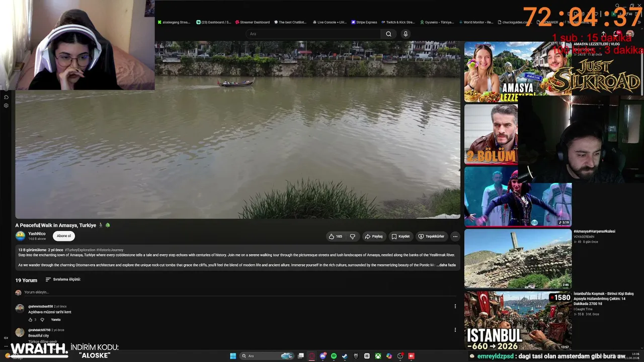This screenshot has width=644, height=362.
Task: Switch to the "aloskegang Stream" browser tab
Action: (x=174, y=22)
